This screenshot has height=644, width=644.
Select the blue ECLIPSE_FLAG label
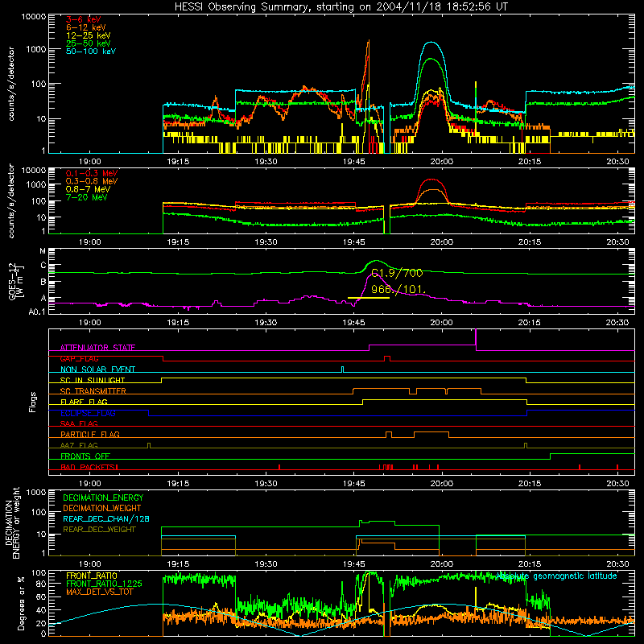click(88, 413)
